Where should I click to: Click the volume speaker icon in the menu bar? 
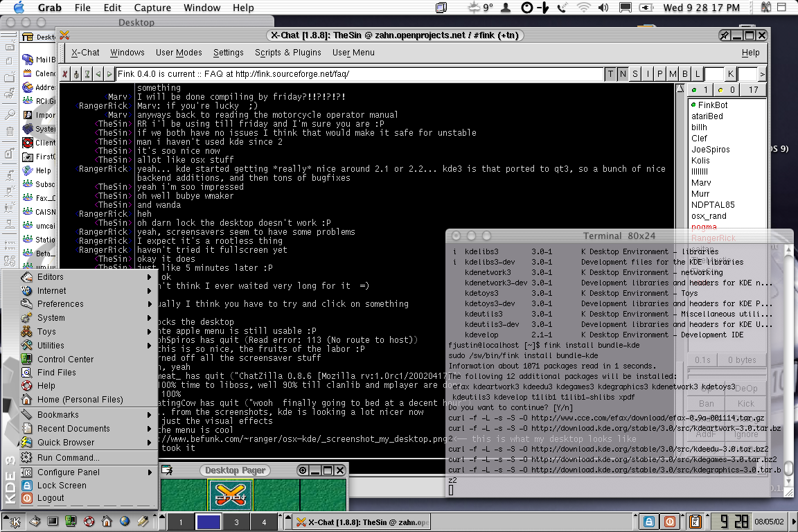point(603,8)
